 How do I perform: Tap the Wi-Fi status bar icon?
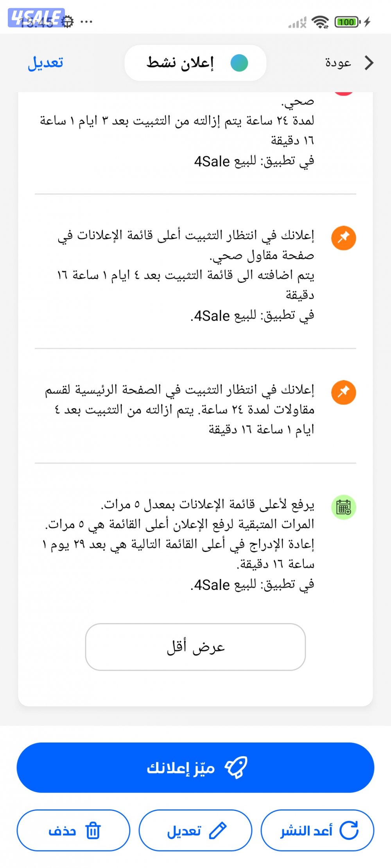(x=321, y=22)
